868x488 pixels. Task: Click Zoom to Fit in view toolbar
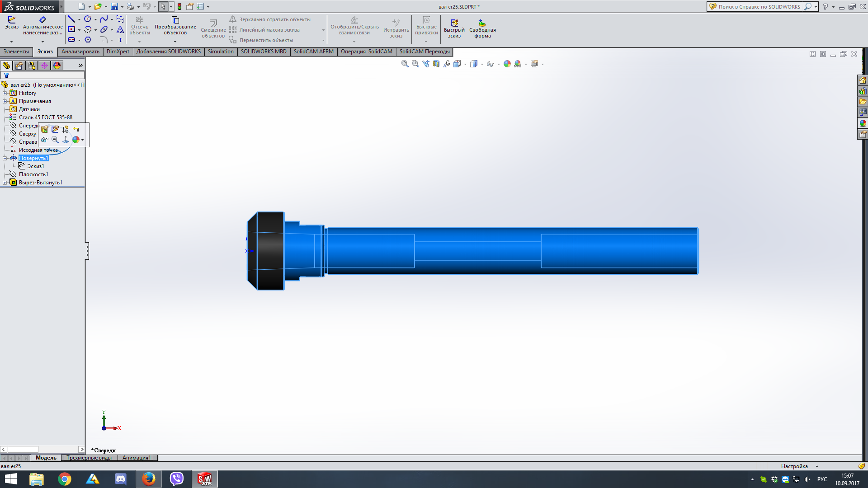[405, 64]
